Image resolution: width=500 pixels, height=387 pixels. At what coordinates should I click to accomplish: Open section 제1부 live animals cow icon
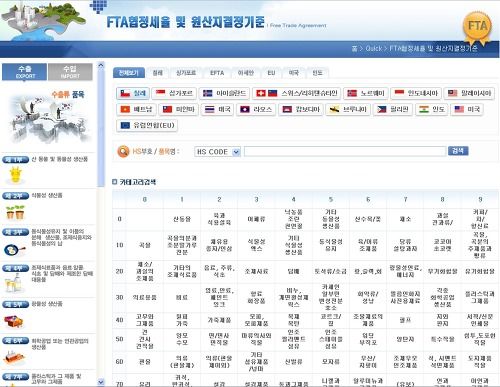[16, 174]
